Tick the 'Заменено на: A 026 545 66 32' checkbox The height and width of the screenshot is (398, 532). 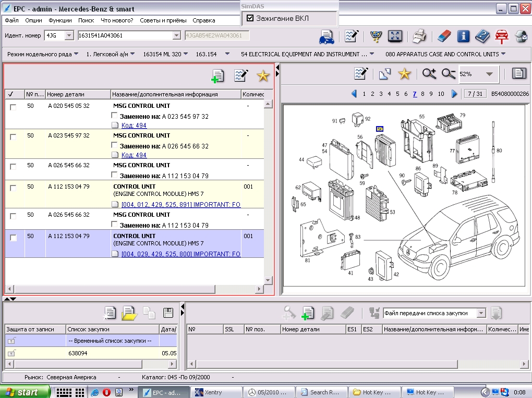(x=114, y=145)
